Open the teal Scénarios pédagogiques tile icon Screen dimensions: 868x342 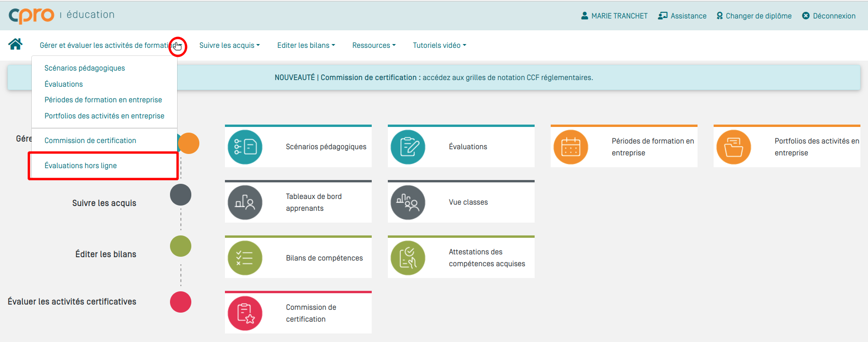(245, 147)
